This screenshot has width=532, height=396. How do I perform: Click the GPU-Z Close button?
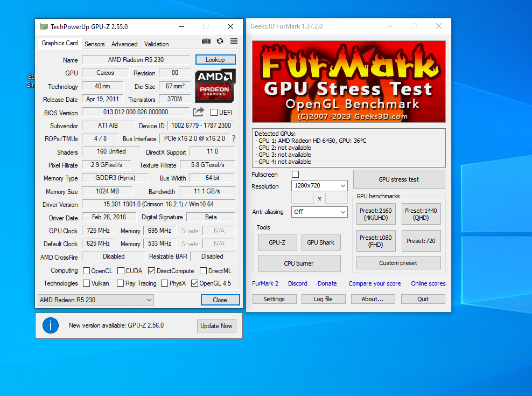coord(220,300)
